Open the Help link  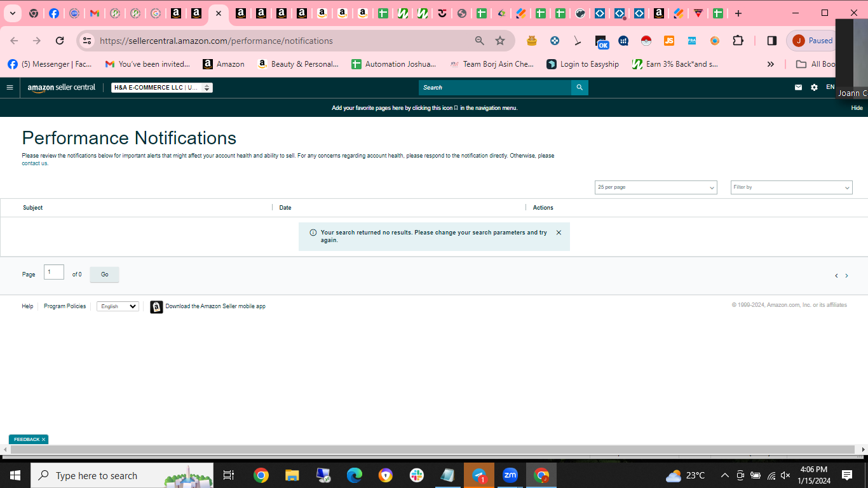click(x=27, y=306)
